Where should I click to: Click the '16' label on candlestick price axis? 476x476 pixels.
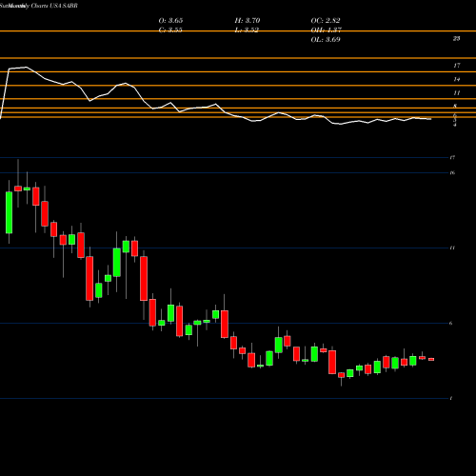pos(452,173)
